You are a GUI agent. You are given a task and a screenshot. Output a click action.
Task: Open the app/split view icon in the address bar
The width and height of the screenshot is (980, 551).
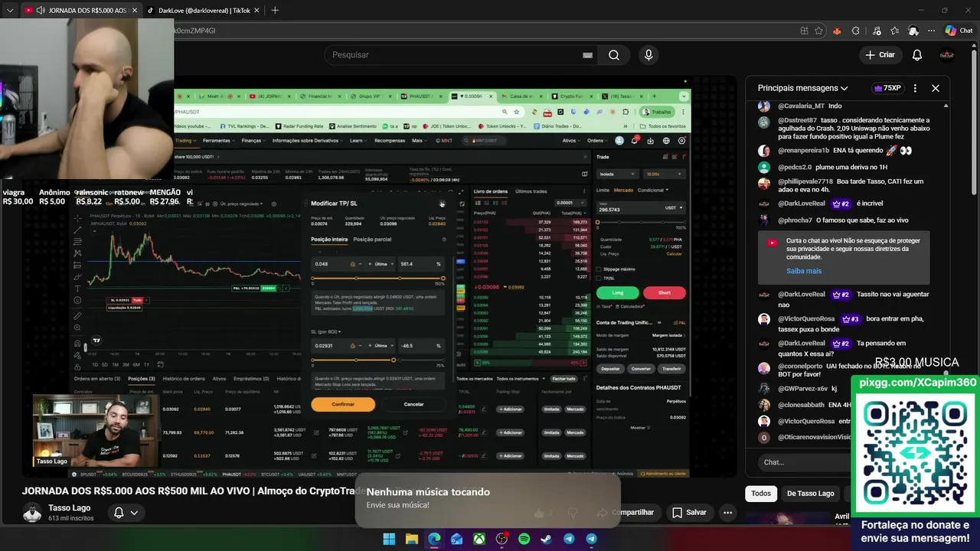804,31
